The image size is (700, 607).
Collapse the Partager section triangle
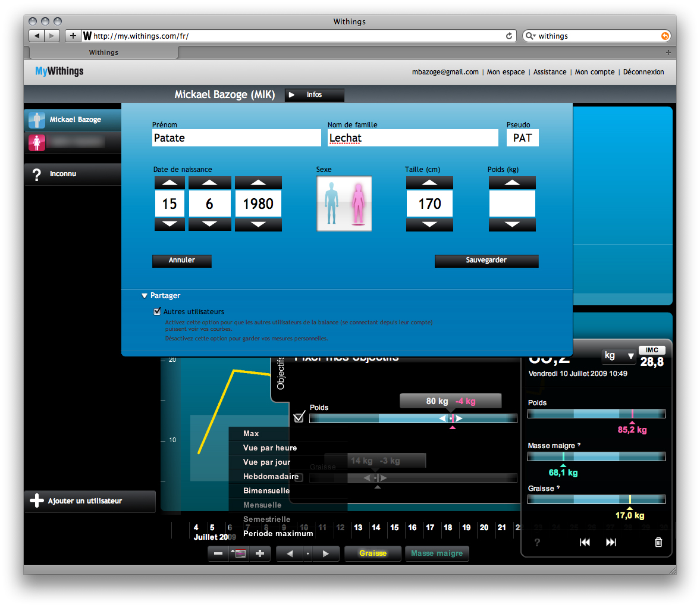tap(144, 296)
